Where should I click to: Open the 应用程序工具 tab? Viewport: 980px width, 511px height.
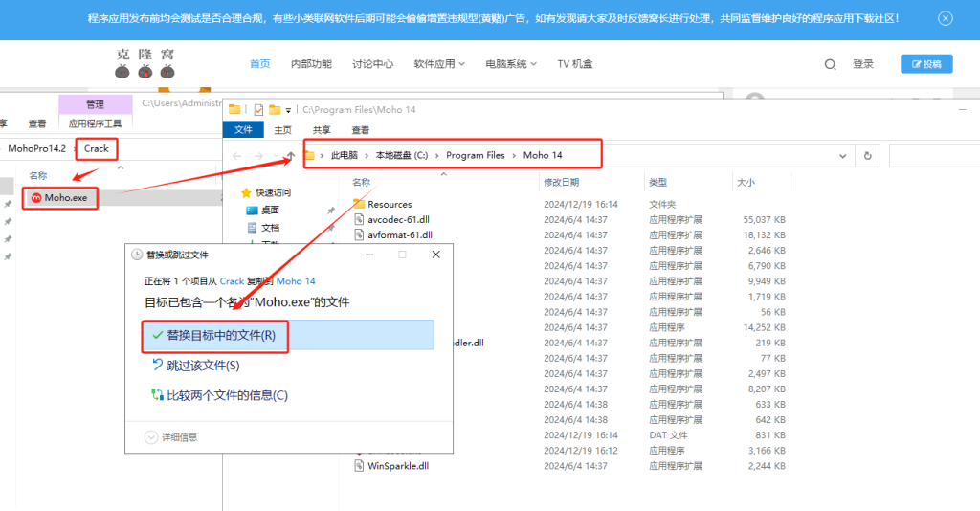pos(95,123)
